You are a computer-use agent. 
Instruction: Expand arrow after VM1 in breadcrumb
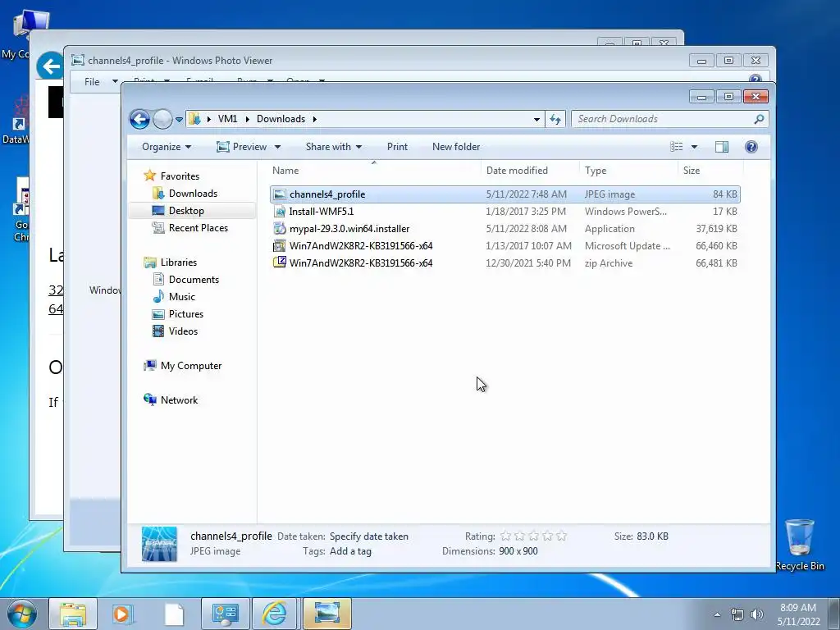[x=247, y=119]
